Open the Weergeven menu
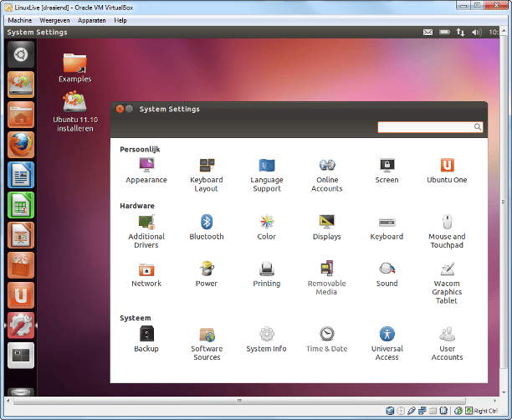512x420 pixels. pos(54,20)
